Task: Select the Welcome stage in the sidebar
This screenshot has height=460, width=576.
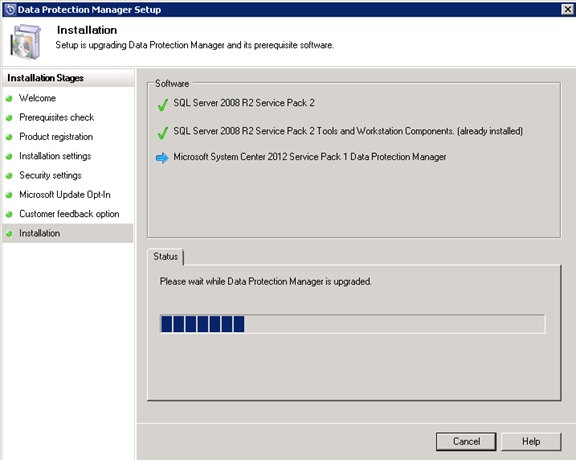Action: [37, 98]
